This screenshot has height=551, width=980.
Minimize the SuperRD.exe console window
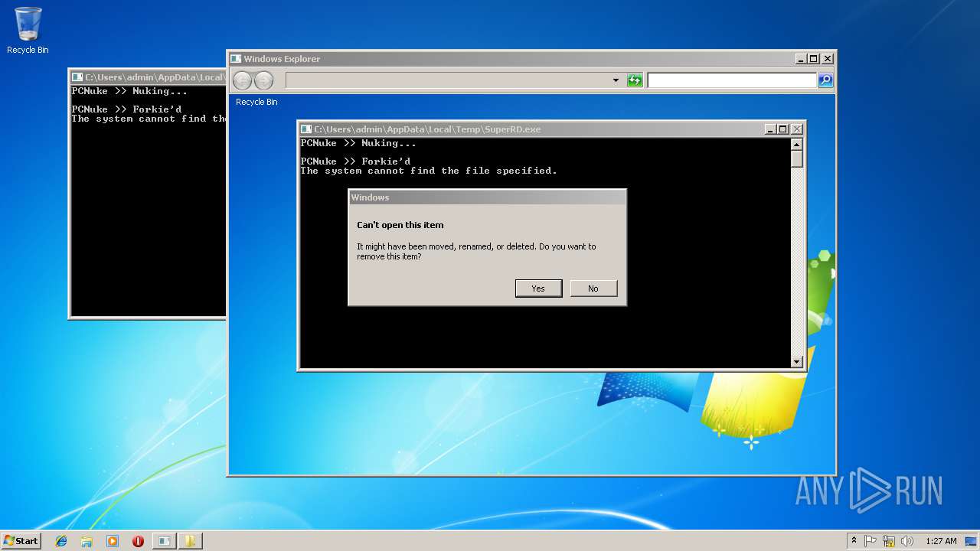pos(771,129)
